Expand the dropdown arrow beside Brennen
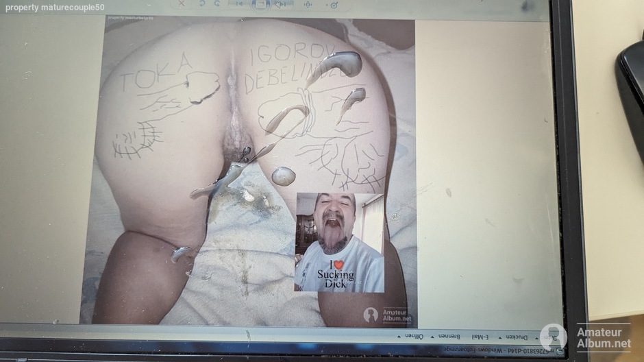 point(433,337)
